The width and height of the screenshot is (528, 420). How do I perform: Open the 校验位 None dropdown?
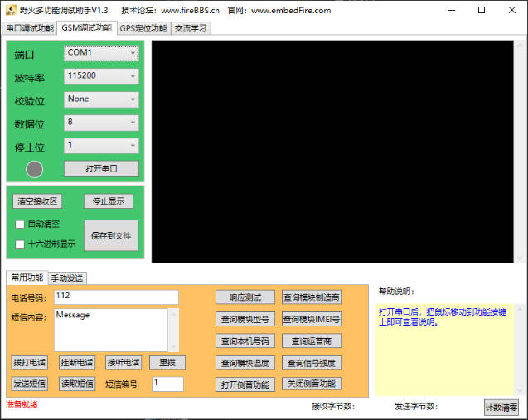coord(101,99)
